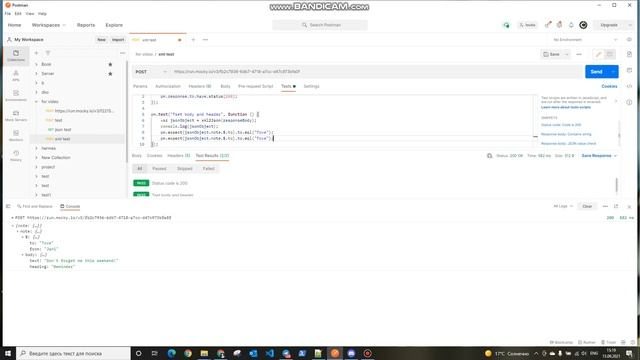Focus the Search Postman field

point(320,25)
